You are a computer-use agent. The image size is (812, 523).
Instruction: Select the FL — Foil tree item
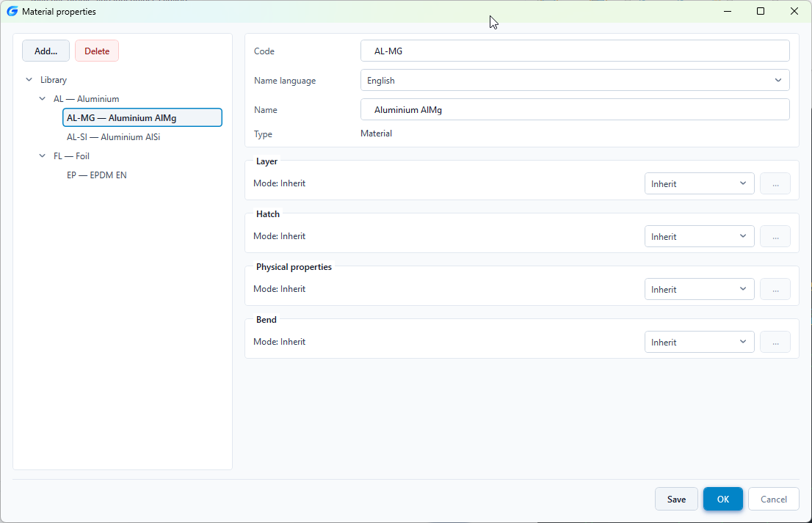coord(71,156)
